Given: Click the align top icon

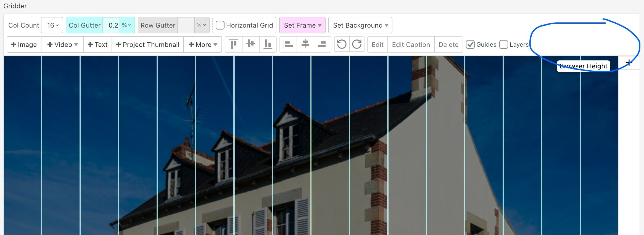Looking at the screenshot, I should point(234,44).
